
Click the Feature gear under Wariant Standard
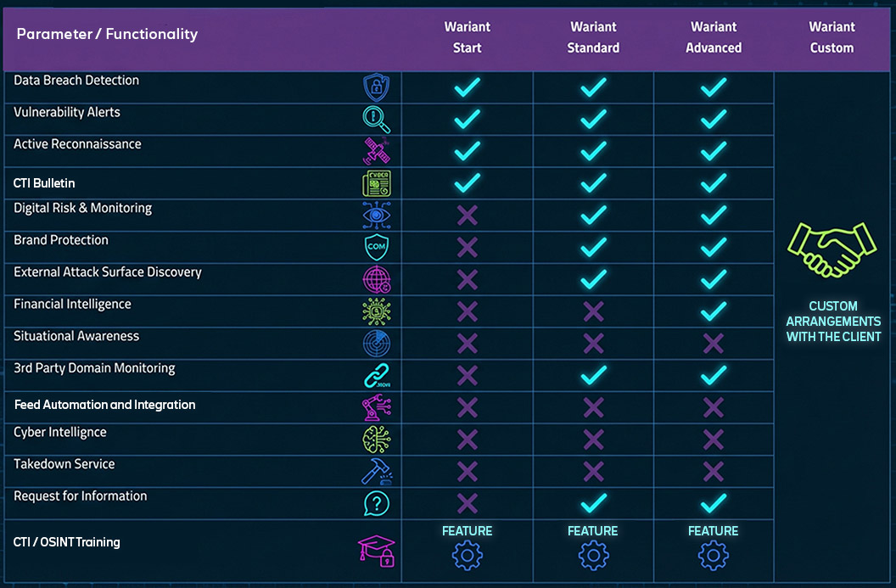[x=593, y=555]
